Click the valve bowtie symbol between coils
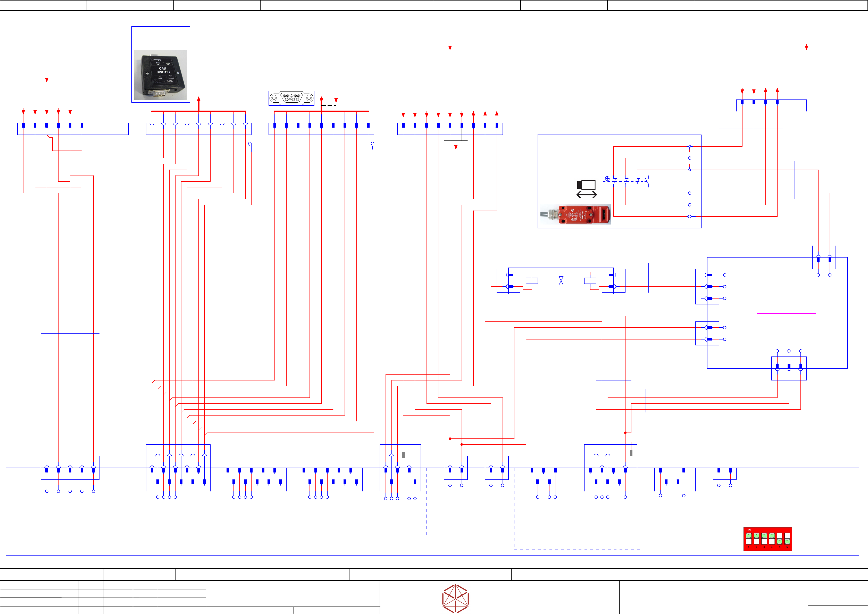 [561, 281]
